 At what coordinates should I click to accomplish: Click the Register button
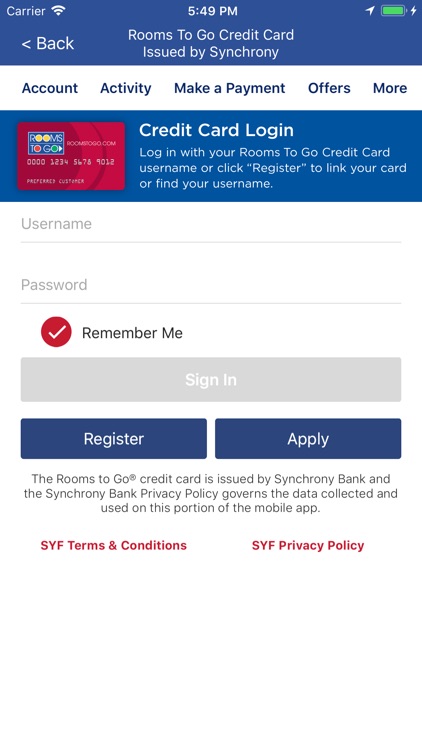(x=114, y=439)
